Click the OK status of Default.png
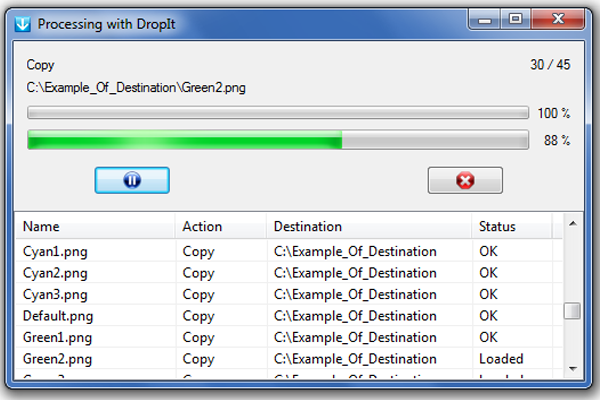600x400 pixels. (488, 316)
